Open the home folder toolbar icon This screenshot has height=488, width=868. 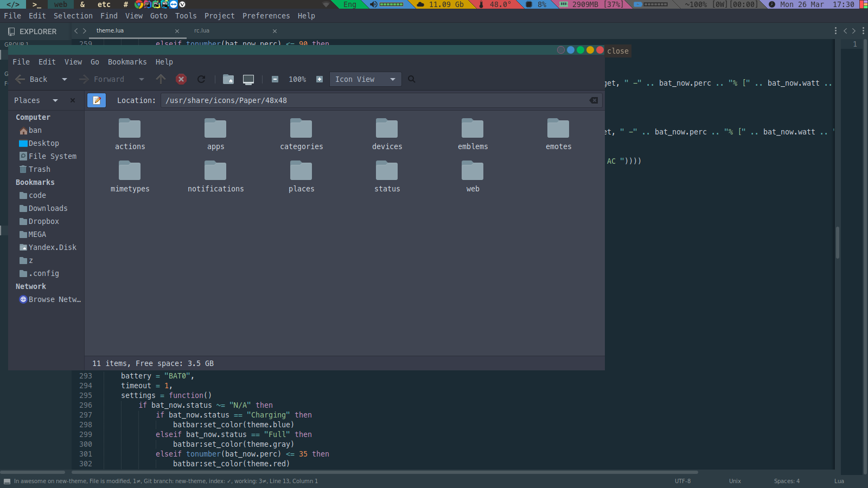[228, 79]
